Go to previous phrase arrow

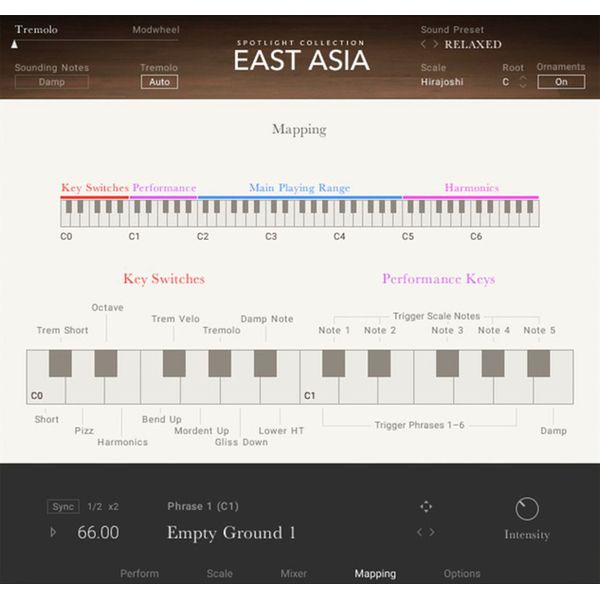pos(420,532)
